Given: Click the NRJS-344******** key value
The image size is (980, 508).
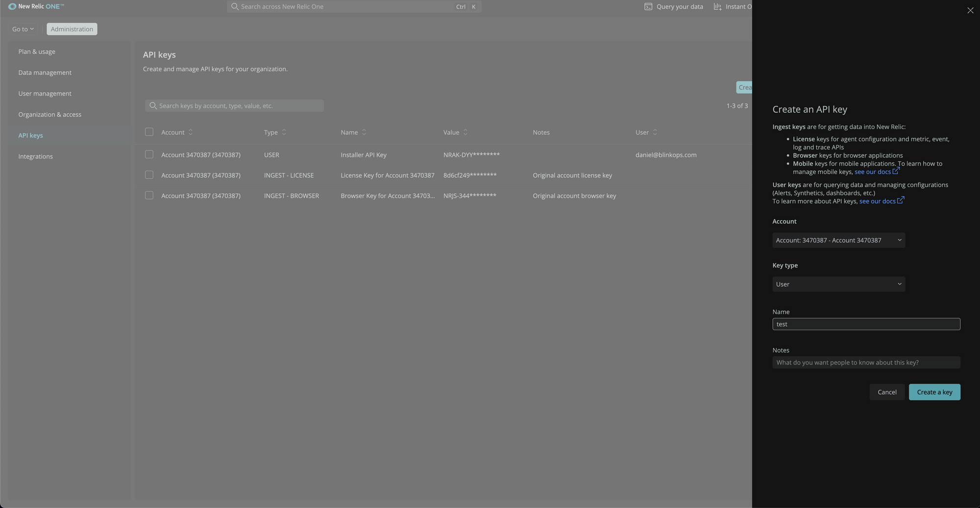Looking at the screenshot, I should coord(470,196).
